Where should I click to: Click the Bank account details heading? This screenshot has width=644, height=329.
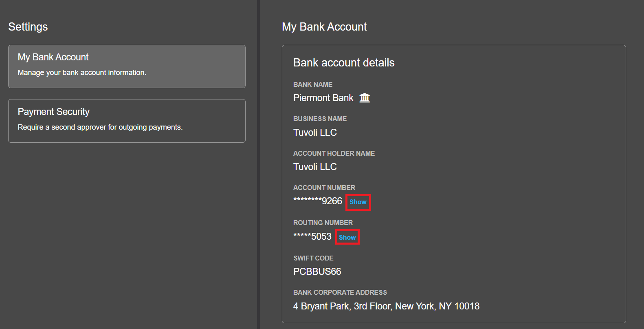tap(344, 63)
